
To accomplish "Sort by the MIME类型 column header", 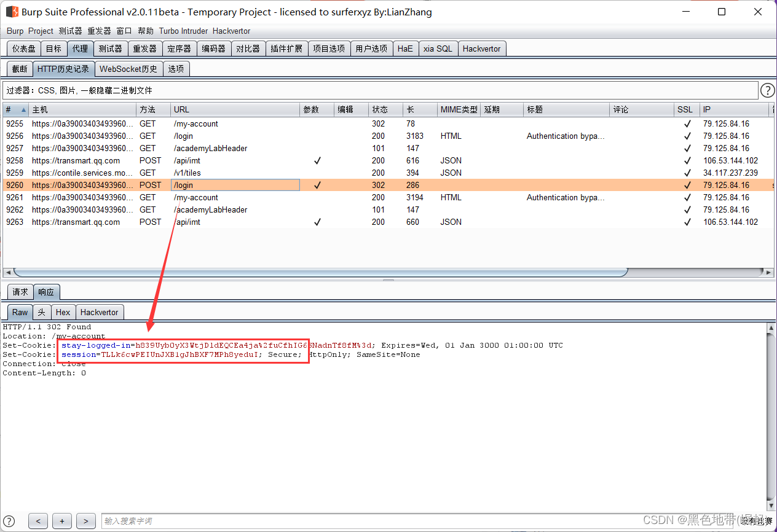I will pos(459,109).
